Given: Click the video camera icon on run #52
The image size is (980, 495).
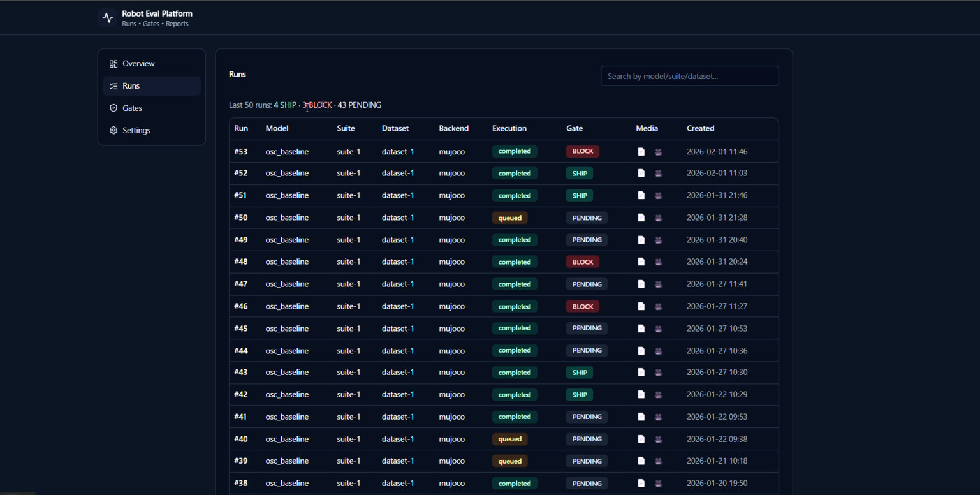Looking at the screenshot, I should pos(659,173).
